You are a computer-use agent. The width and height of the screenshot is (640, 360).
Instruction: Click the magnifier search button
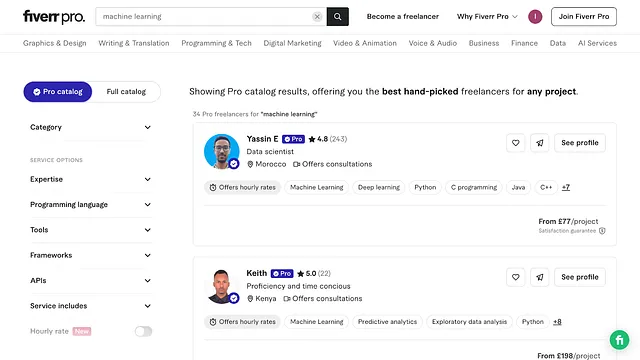pos(338,17)
